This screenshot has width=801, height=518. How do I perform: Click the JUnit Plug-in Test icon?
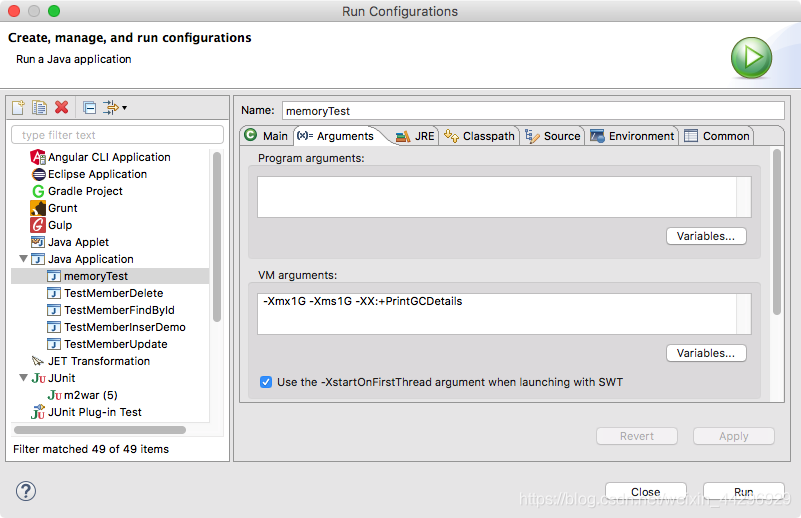[38, 412]
